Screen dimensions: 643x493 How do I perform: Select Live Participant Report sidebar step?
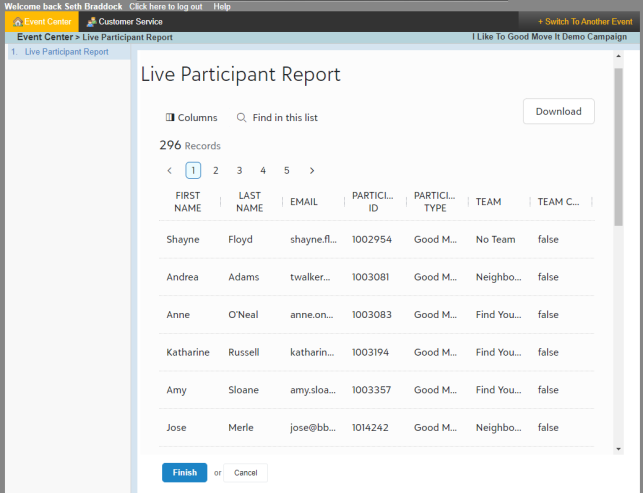coord(66,52)
